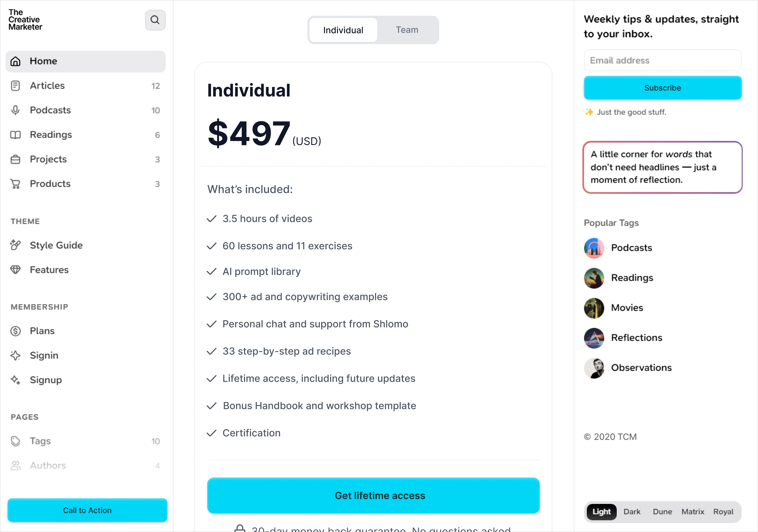Click the Projects briefcase icon
758x532 pixels.
(16, 159)
